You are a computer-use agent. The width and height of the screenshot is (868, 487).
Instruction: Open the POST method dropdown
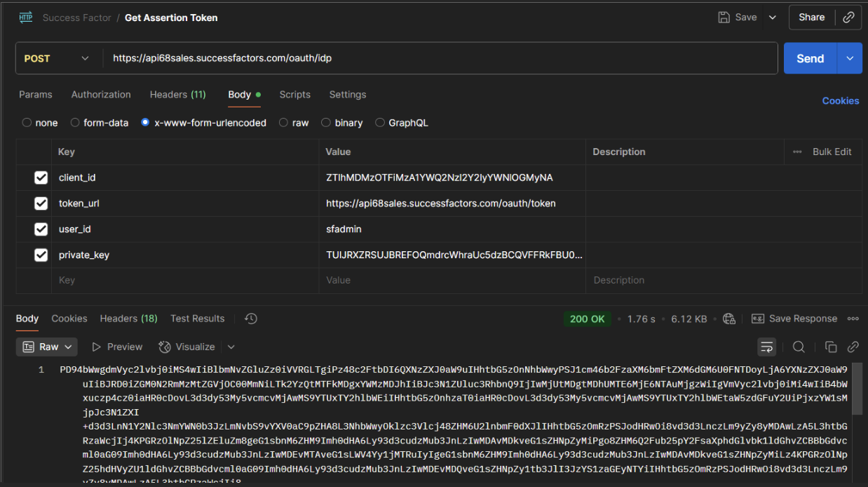click(x=57, y=58)
